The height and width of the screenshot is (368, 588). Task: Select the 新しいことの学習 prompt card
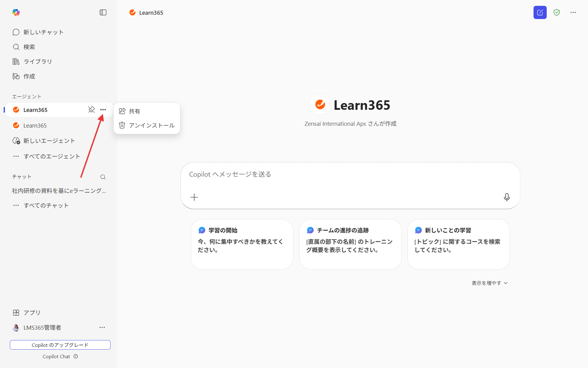tap(458, 244)
